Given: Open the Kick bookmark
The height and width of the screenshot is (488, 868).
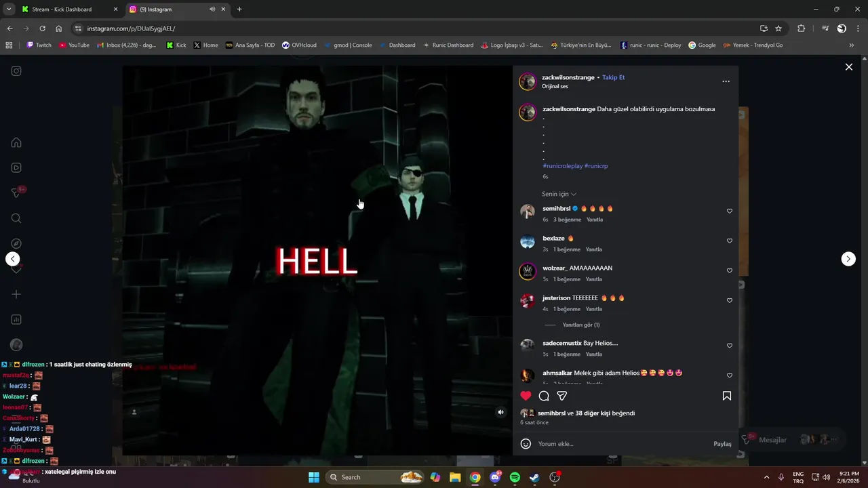Looking at the screenshot, I should pyautogui.click(x=176, y=45).
